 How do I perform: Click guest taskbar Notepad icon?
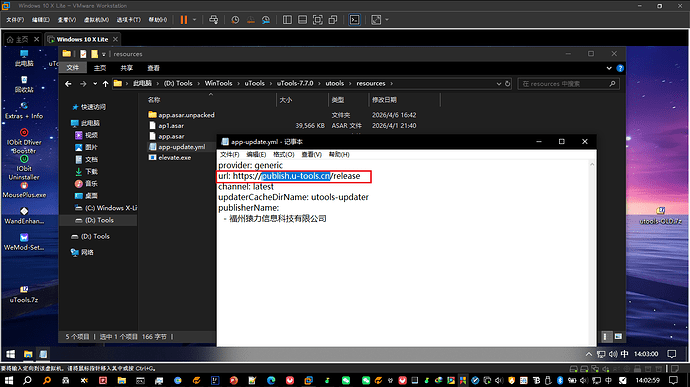(x=43, y=354)
